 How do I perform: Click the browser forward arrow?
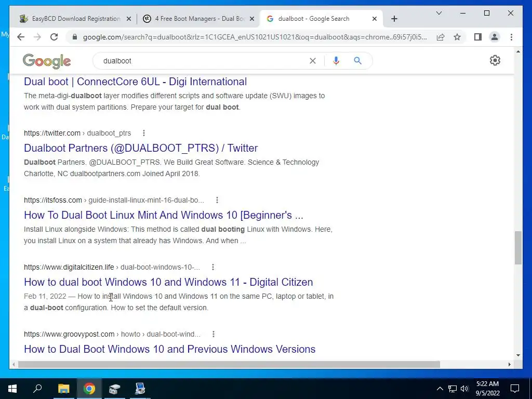click(x=37, y=37)
